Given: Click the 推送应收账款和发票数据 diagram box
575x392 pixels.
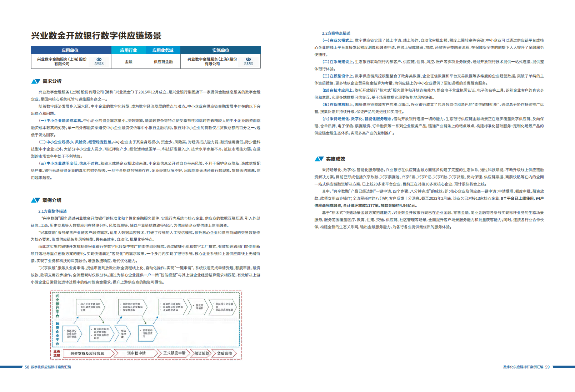Looking at the screenshot, I should pos(101,334).
